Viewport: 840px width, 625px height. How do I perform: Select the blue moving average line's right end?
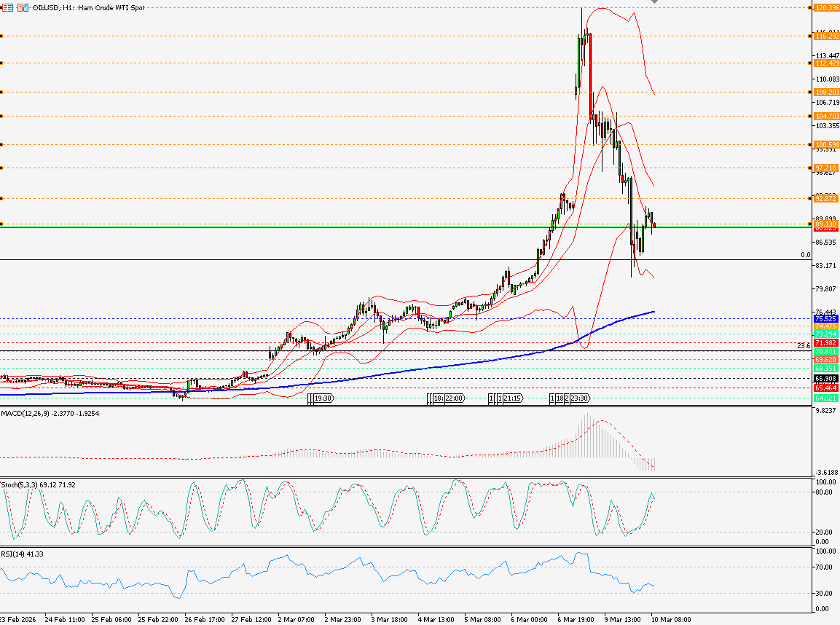653,312
